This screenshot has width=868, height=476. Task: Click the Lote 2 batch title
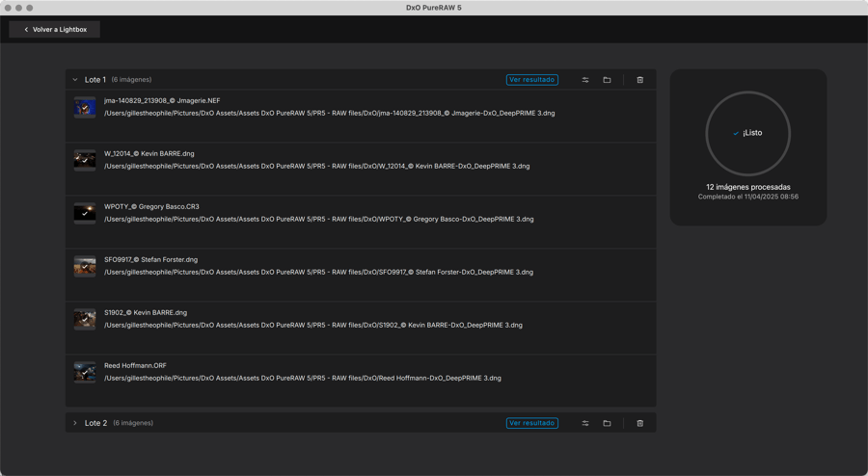tap(95, 423)
